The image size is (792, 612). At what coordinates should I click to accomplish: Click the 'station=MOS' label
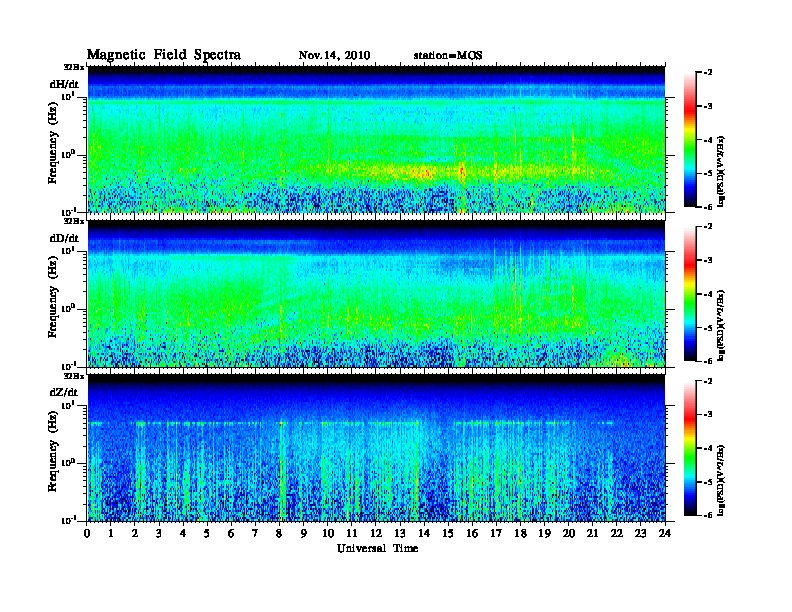[448, 56]
